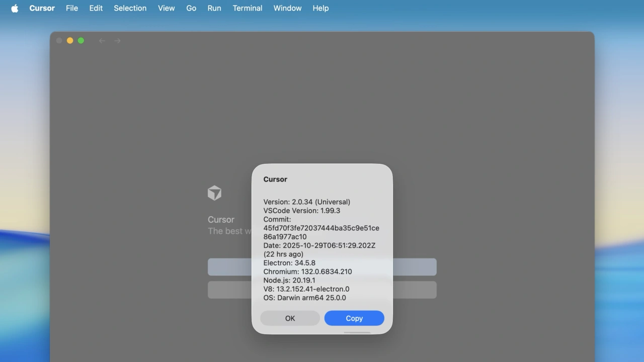
Task: Click the forward navigation arrow
Action: click(x=117, y=41)
